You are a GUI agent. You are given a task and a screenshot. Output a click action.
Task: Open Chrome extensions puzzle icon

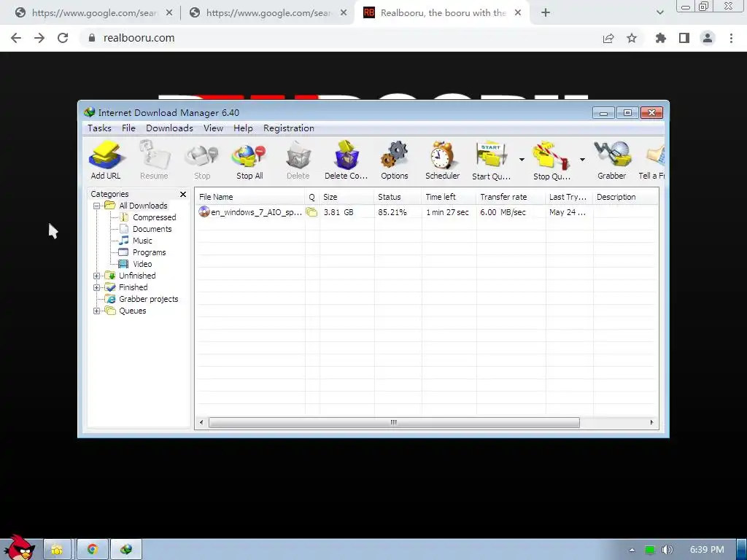pos(660,38)
